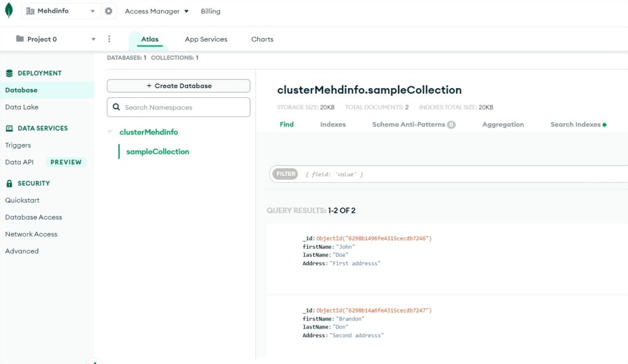Switch to the Atlas tab

tap(150, 39)
